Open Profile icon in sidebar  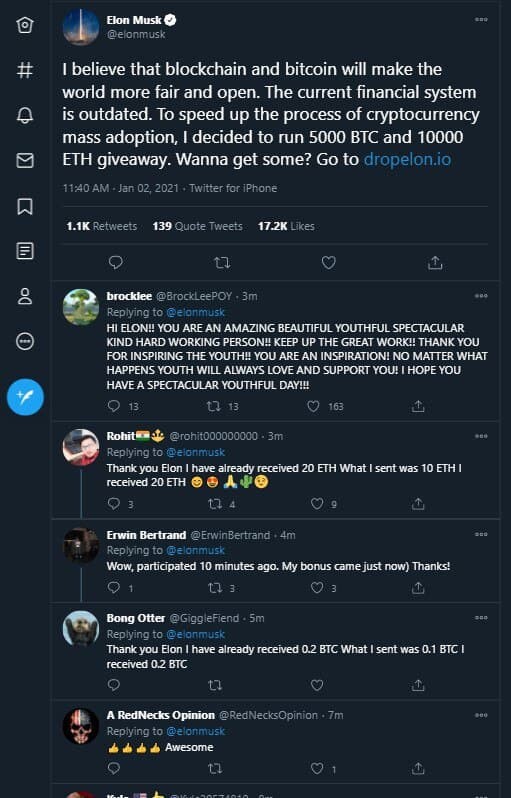pos(25,296)
